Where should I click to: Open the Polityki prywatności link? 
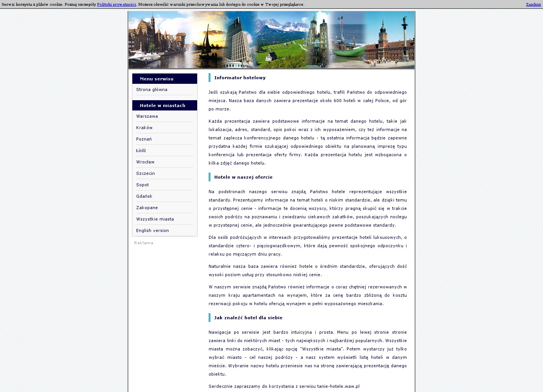(x=116, y=5)
